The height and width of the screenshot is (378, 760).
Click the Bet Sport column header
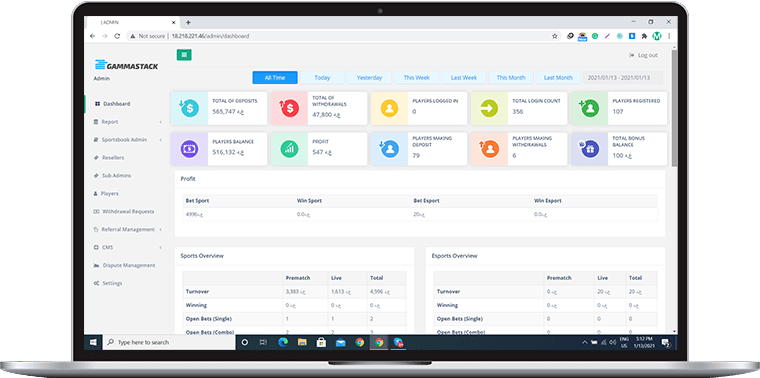(x=197, y=201)
